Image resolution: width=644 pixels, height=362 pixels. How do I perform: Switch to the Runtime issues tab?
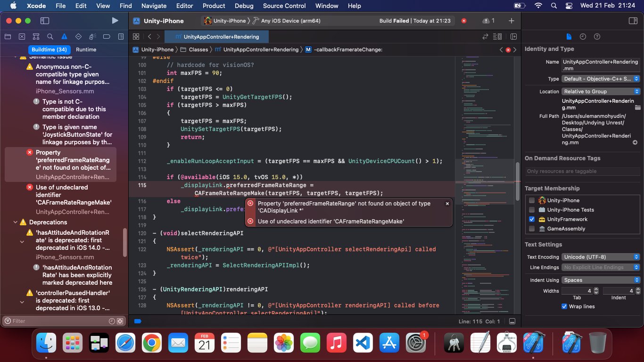coord(86,49)
